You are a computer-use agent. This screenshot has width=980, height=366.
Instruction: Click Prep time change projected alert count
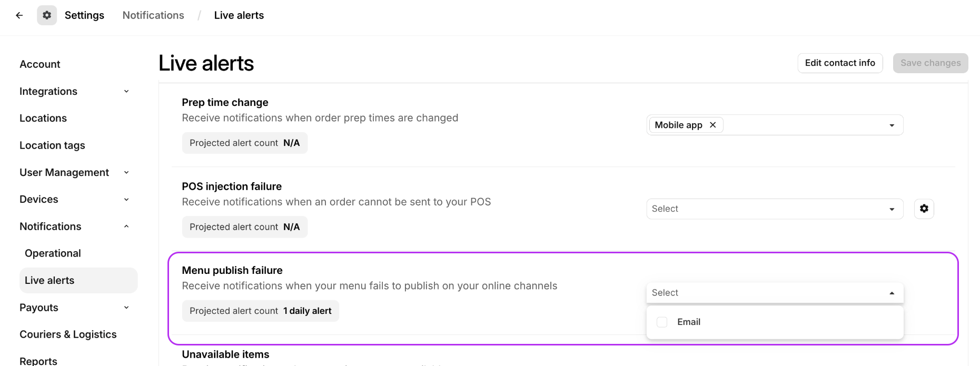click(245, 143)
